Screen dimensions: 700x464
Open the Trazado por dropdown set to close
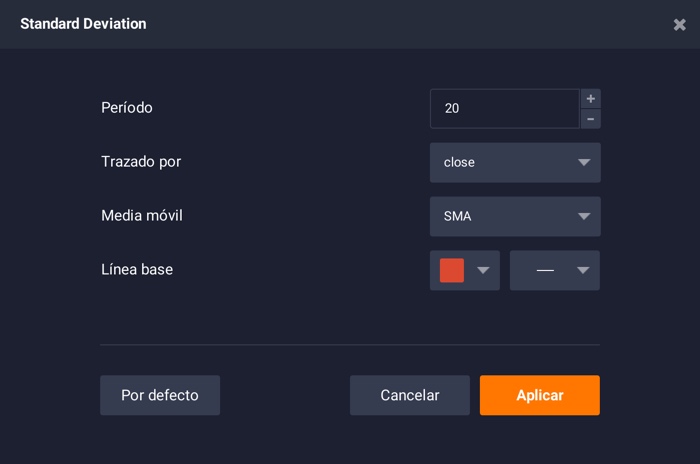[515, 163]
